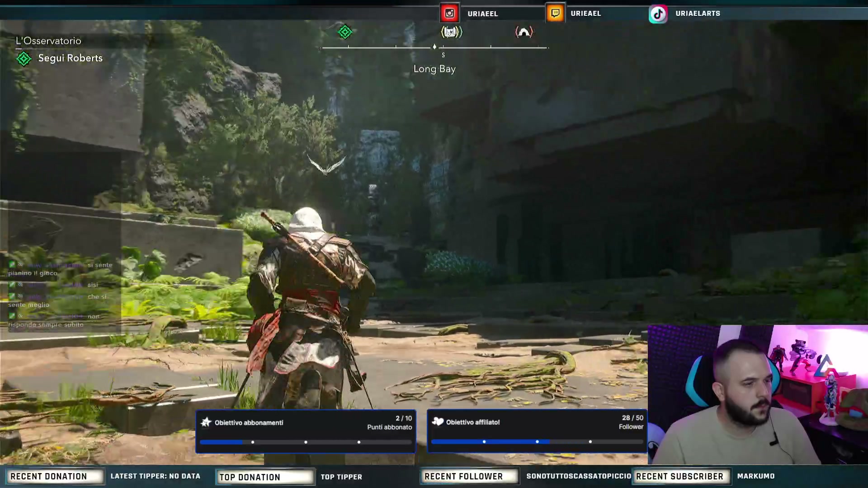Click the Punti abbonato label

click(390, 427)
